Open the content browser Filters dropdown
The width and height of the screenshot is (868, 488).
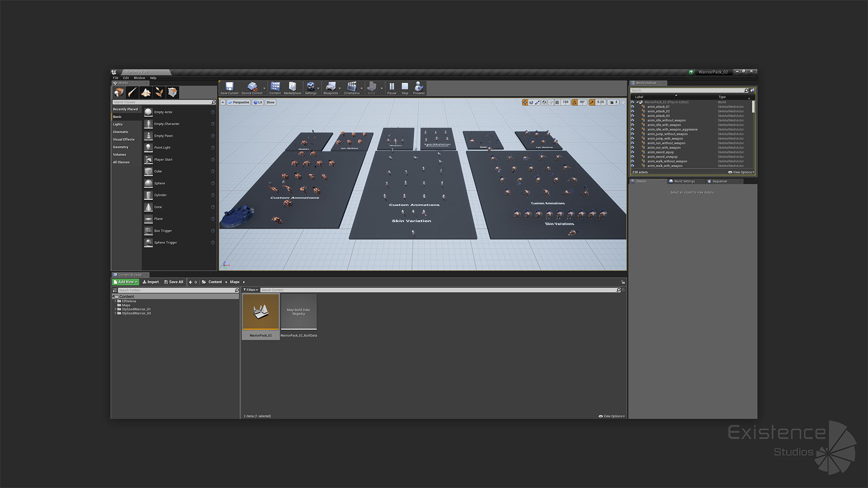(x=250, y=290)
